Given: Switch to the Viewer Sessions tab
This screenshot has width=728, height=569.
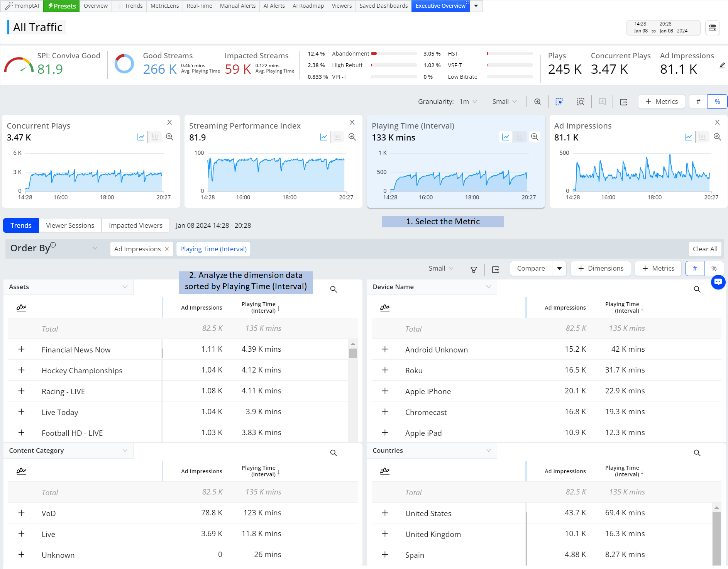Looking at the screenshot, I should click(x=70, y=225).
